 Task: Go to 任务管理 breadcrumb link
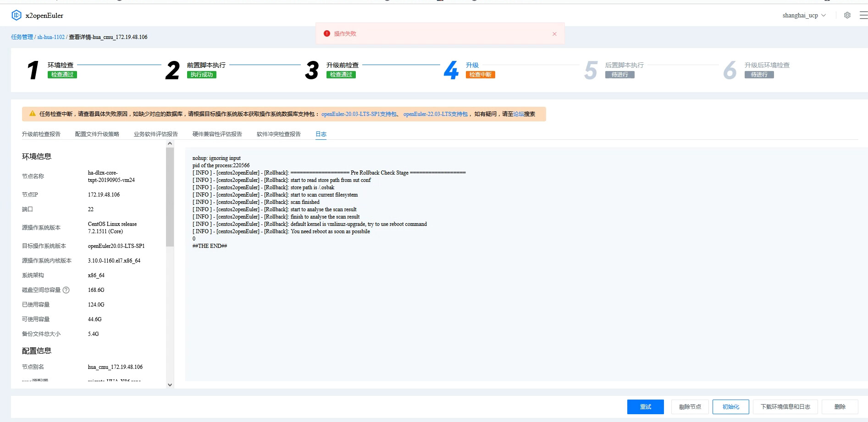[22, 37]
